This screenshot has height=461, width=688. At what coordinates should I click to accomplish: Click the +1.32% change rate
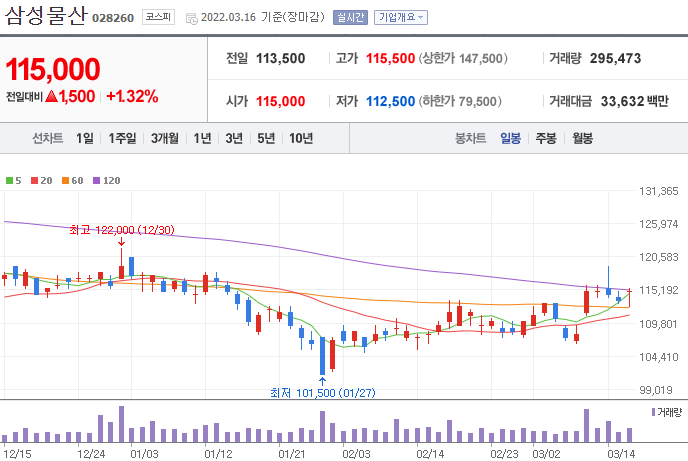[132, 96]
